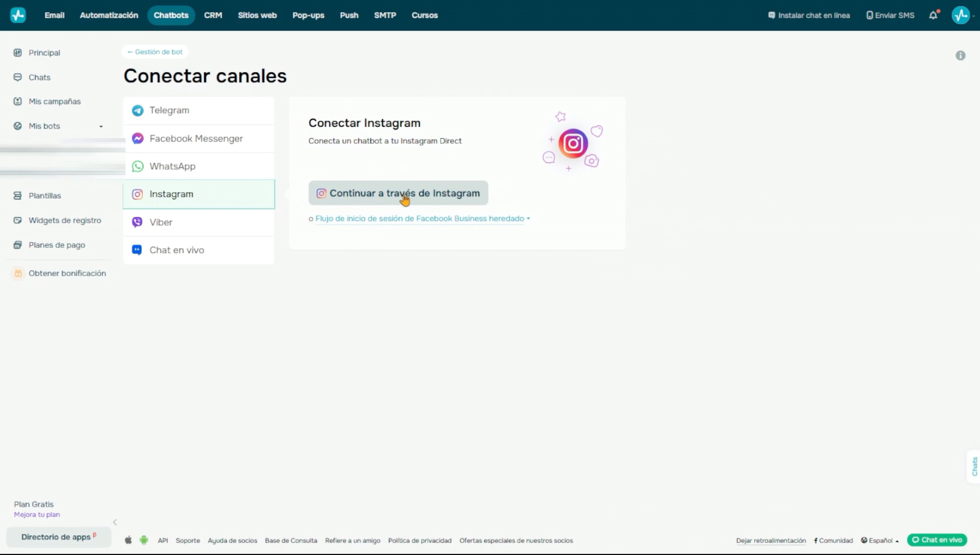The image size is (980, 555).
Task: Expand Flujo de inicio de sesión heredado
Action: pyautogui.click(x=422, y=219)
